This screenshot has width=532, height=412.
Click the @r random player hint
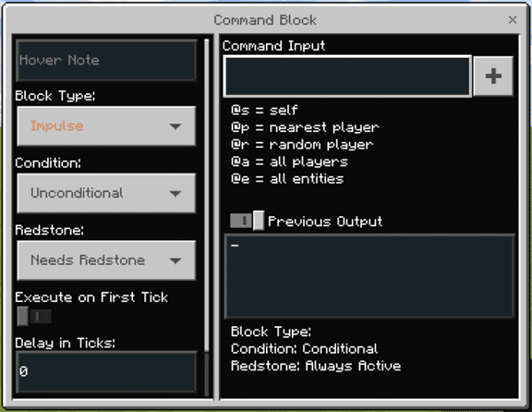pos(302,144)
